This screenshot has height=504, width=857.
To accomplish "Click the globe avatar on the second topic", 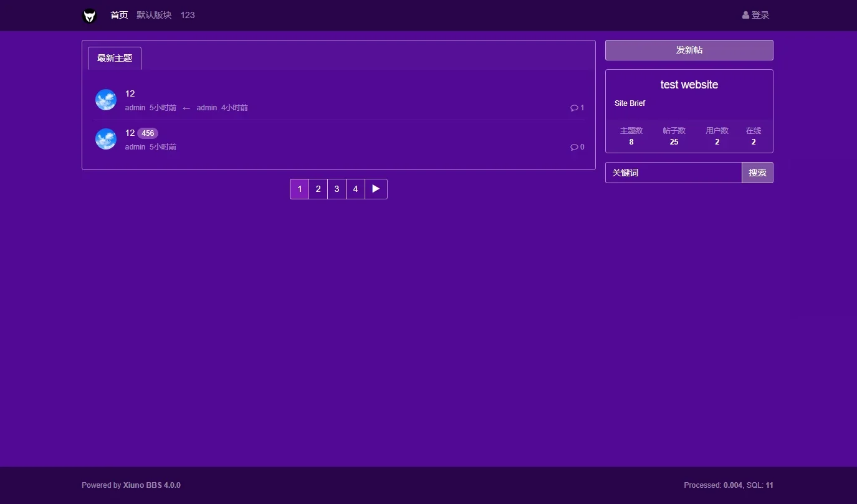I will pyautogui.click(x=105, y=139).
